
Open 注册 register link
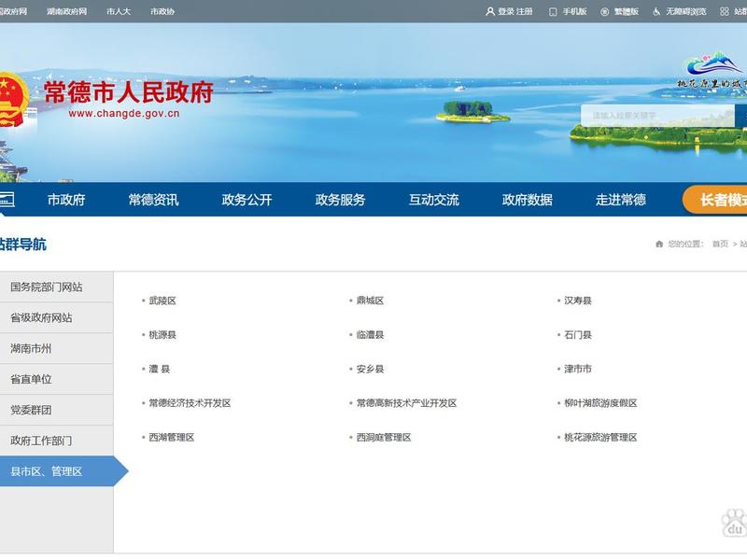(x=524, y=11)
